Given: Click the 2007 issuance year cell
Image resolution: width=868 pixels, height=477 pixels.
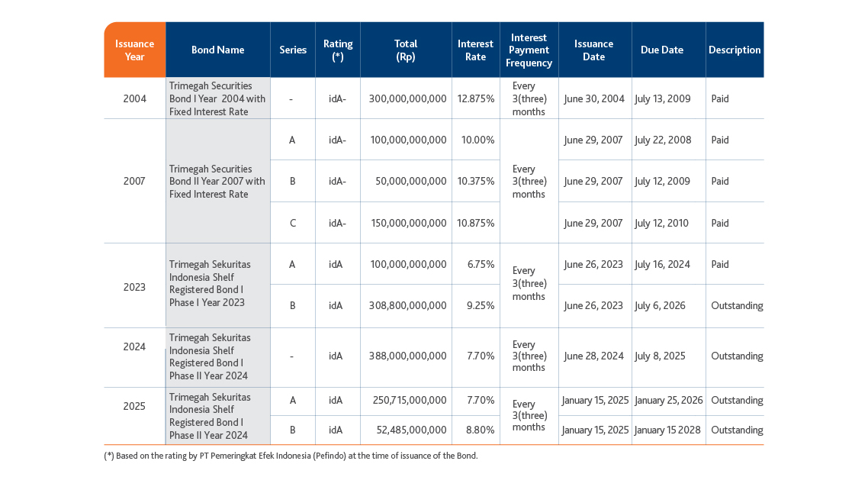Looking at the screenshot, I should coord(134,181).
